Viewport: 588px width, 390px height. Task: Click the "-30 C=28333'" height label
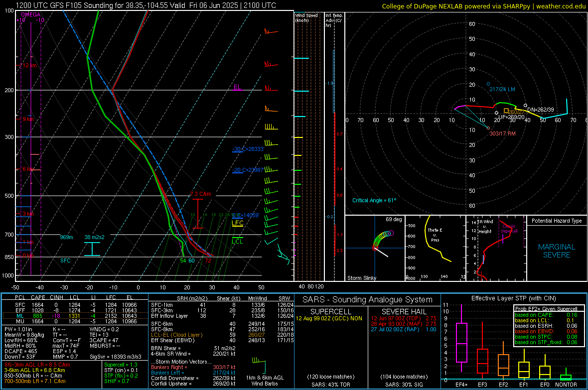(x=248, y=149)
